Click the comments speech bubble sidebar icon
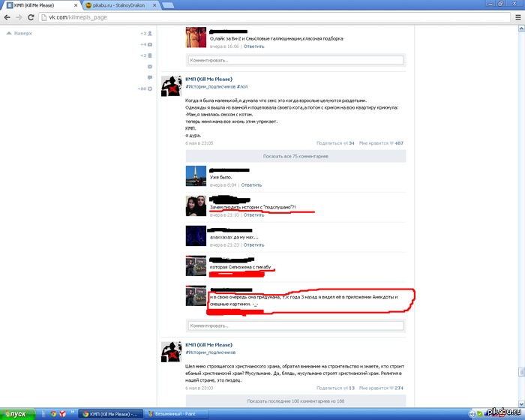The height and width of the screenshot is (420, 525). pyautogui.click(x=150, y=78)
